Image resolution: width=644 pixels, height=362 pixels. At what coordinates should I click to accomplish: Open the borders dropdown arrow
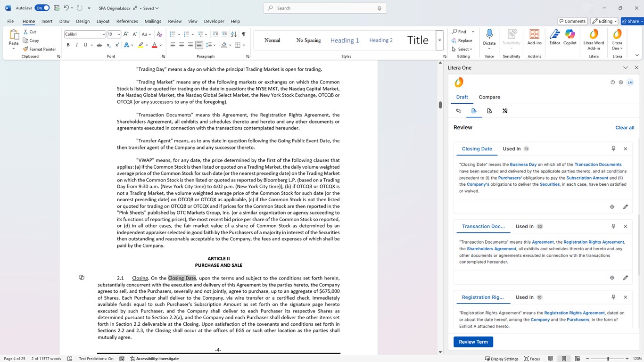point(244,45)
